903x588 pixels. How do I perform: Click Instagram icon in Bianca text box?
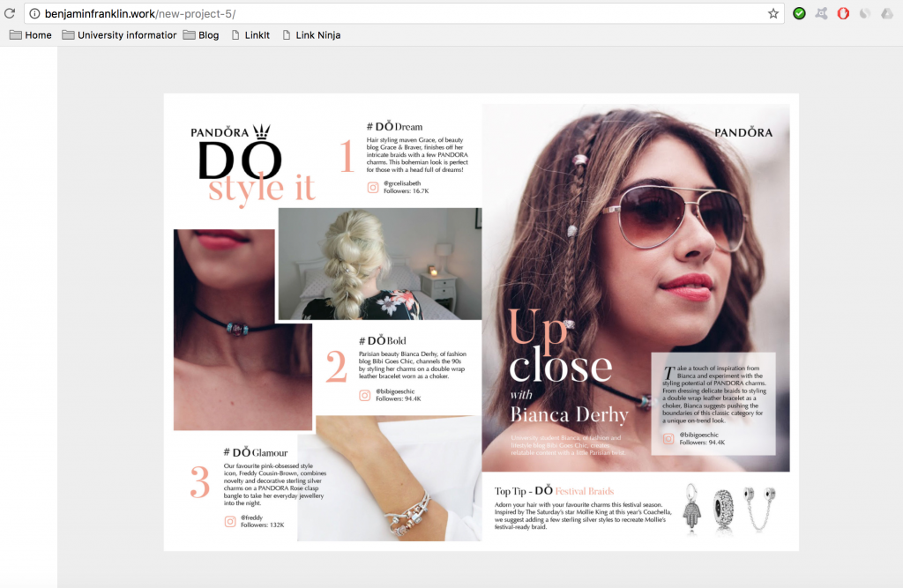[x=668, y=439]
